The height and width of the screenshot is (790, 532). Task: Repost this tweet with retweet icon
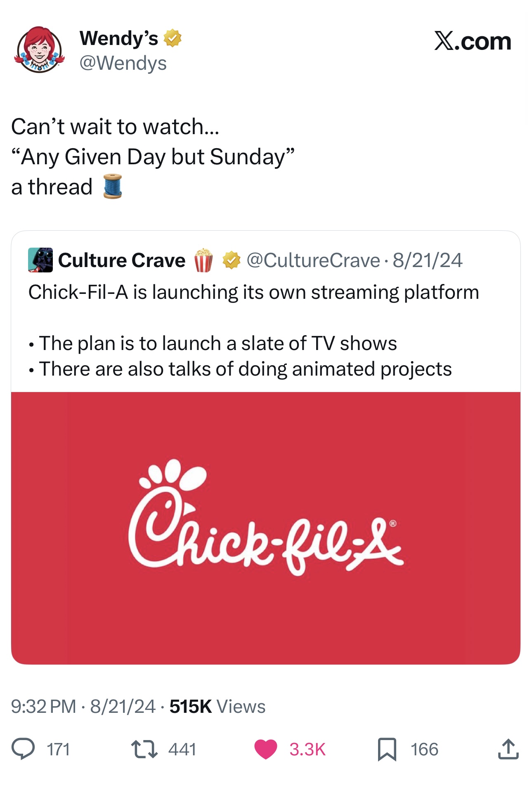[144, 749]
